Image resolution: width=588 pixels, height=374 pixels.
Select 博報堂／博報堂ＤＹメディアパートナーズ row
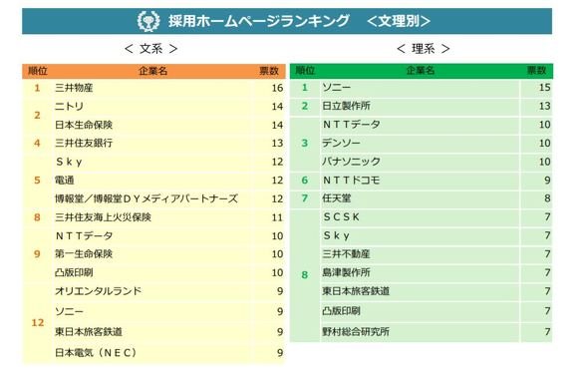coord(153,198)
